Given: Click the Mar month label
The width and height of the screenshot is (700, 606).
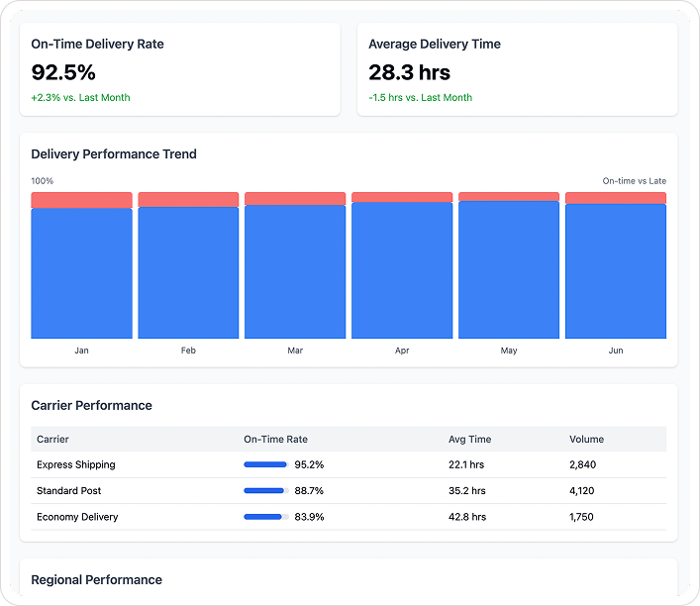Looking at the screenshot, I should 295,351.
